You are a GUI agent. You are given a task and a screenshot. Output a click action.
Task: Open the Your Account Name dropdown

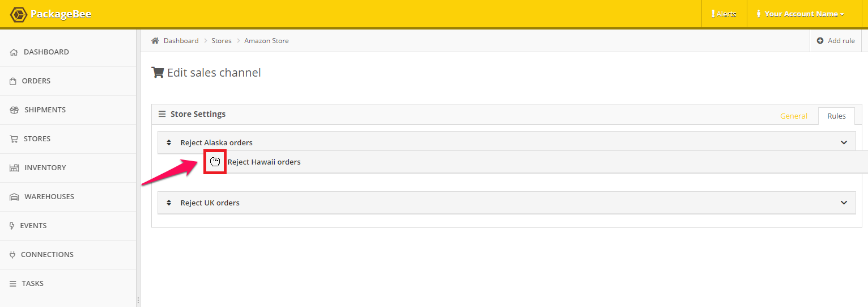(801, 14)
